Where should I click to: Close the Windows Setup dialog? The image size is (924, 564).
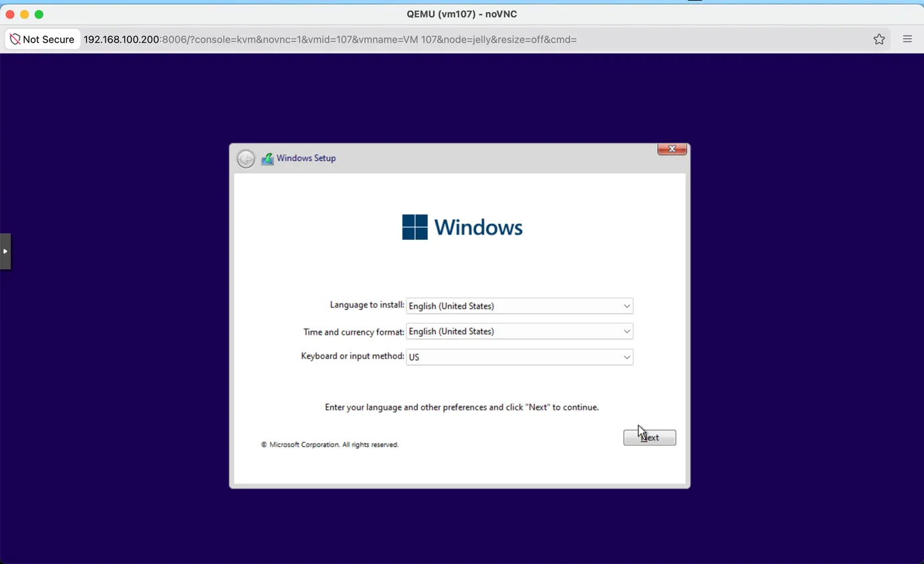click(672, 149)
